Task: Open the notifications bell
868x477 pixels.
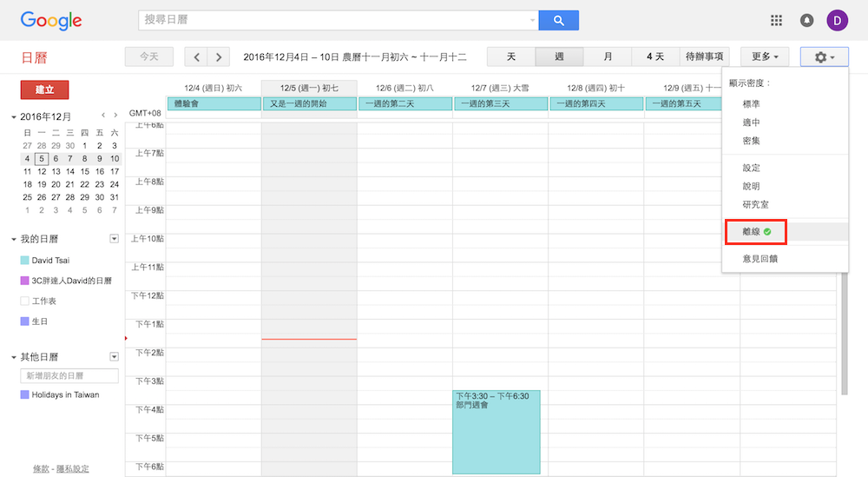Action: pyautogui.click(x=806, y=20)
